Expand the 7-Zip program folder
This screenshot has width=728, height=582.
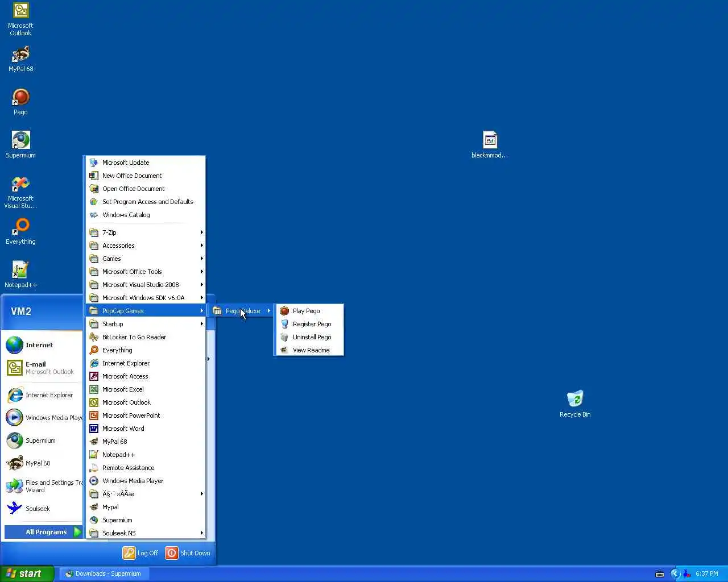[146, 232]
